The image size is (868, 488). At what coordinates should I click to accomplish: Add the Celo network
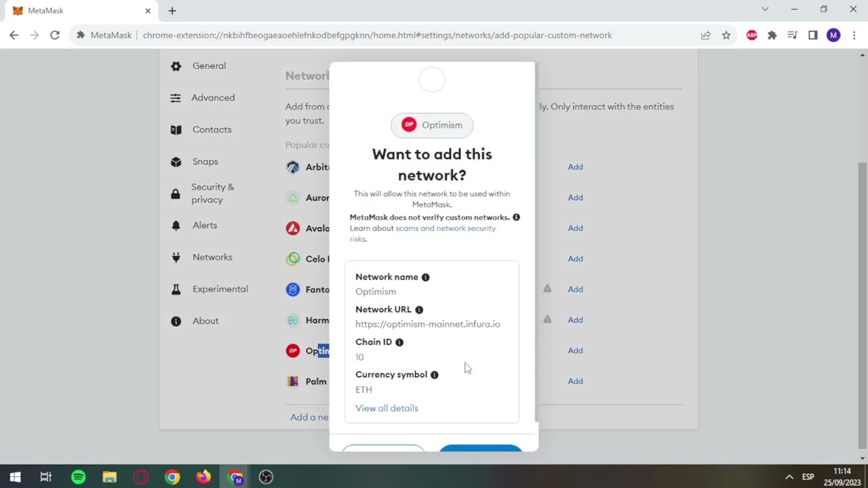[x=575, y=258]
